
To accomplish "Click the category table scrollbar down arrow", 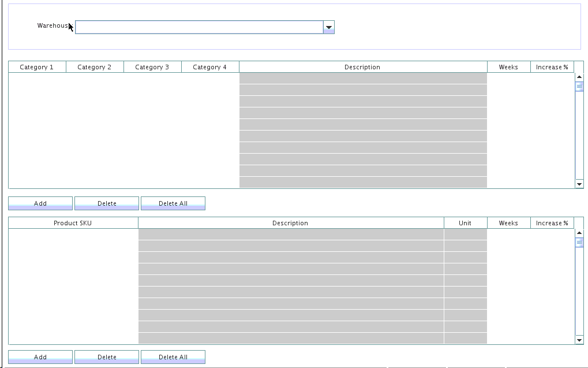I will pos(579,184).
